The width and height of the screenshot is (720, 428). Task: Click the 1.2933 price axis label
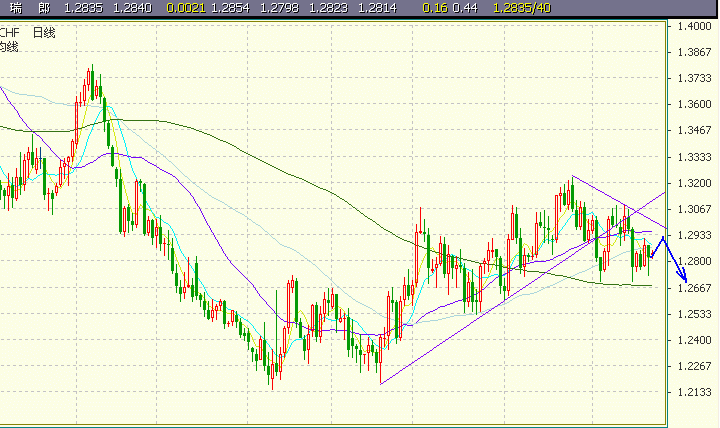pyautogui.click(x=694, y=235)
